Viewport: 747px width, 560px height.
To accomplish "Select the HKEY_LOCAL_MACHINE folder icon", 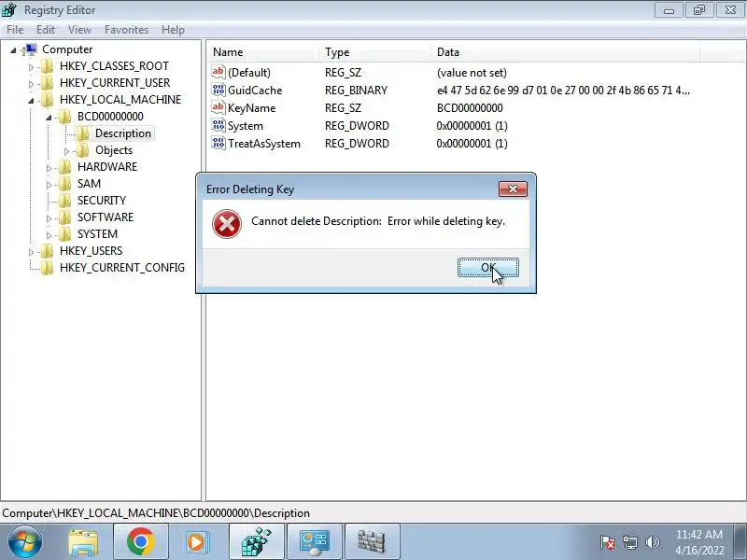I will (47, 100).
